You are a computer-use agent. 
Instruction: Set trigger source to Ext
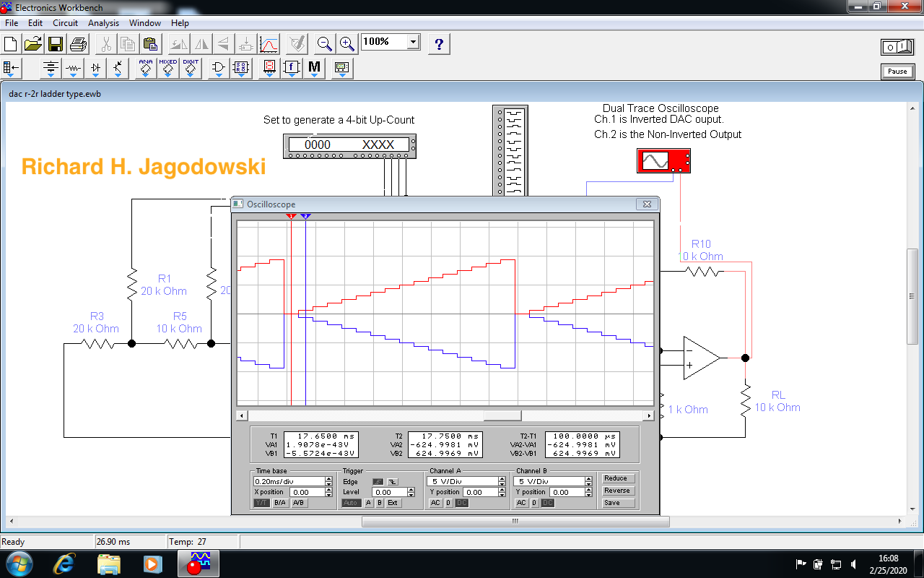393,503
